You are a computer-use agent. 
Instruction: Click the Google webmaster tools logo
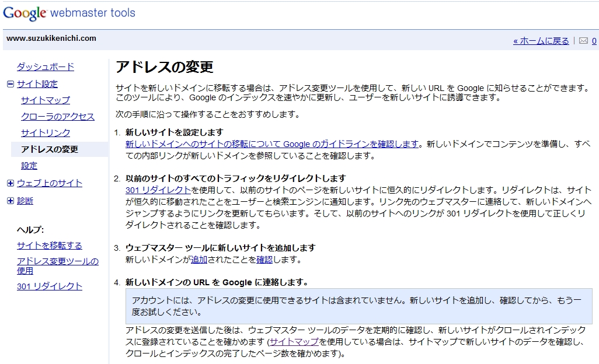click(69, 13)
